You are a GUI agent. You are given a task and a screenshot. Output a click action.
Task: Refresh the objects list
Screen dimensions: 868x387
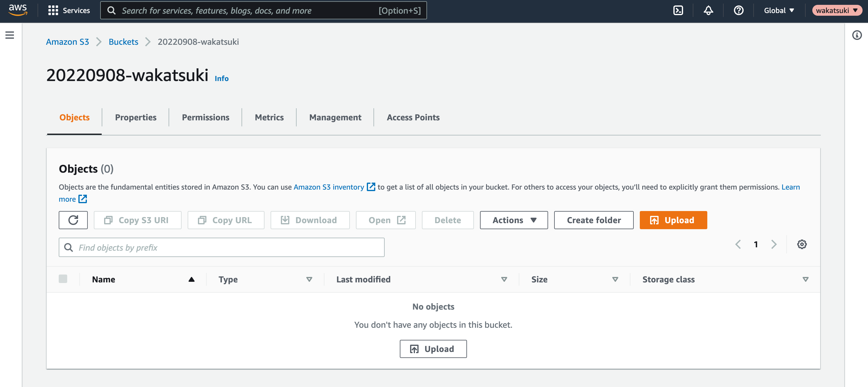[x=73, y=220]
